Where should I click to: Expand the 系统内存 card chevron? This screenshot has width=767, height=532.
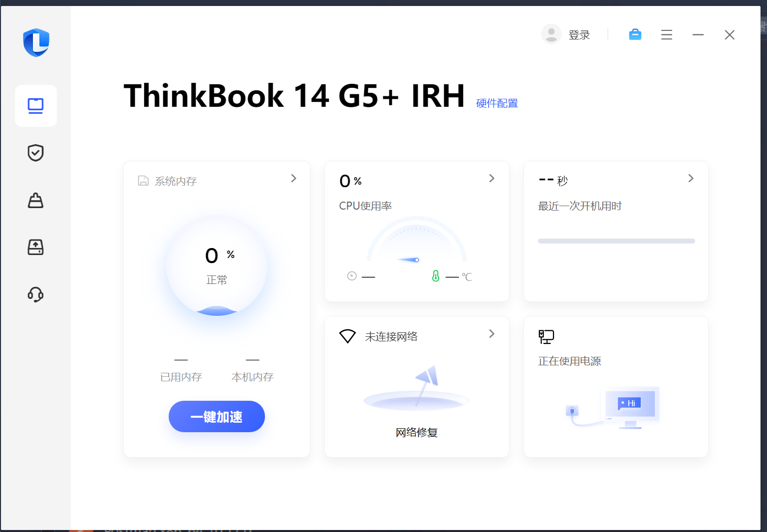click(x=294, y=178)
